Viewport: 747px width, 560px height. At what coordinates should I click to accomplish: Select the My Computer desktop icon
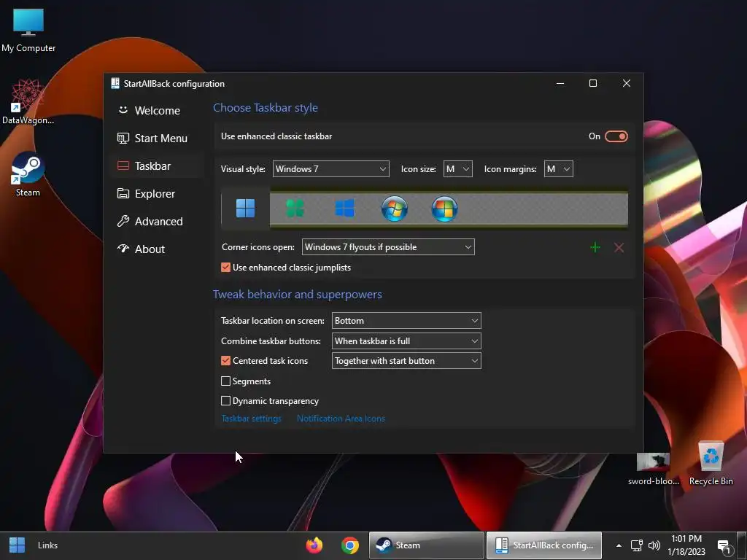coord(28,31)
